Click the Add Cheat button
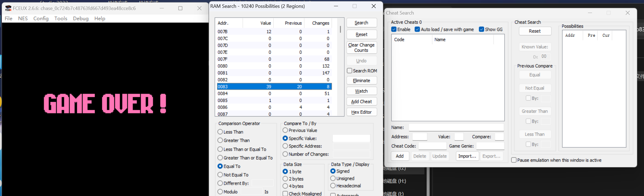 point(361,102)
